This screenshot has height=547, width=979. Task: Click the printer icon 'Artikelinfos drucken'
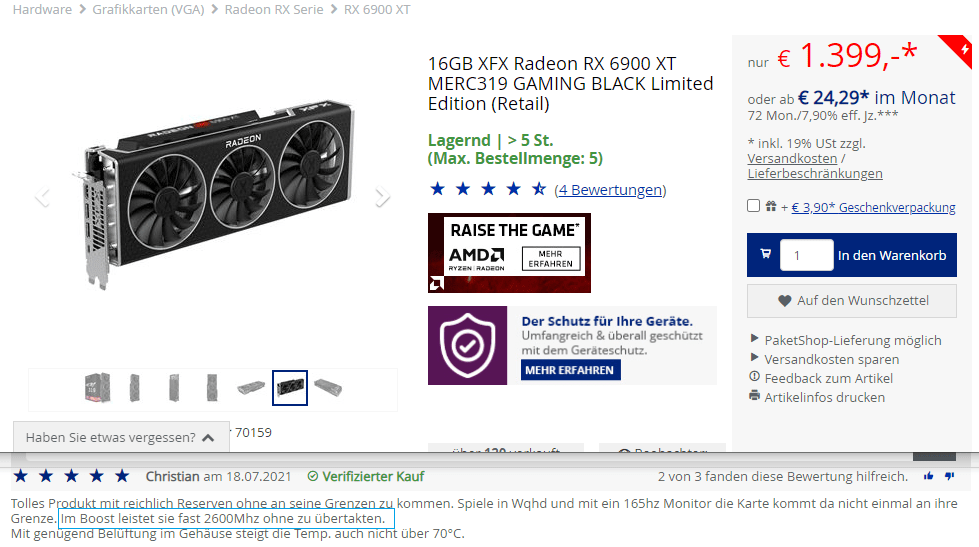coord(754,397)
